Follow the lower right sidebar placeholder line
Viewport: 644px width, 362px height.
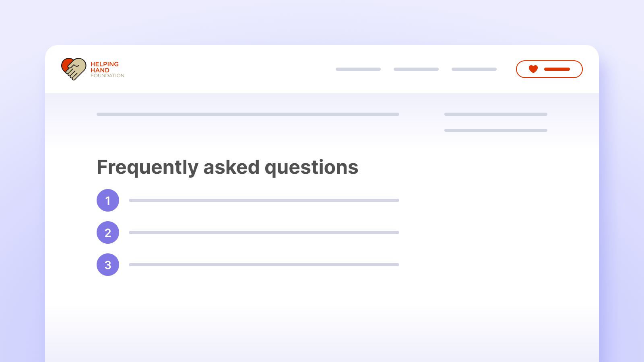click(496, 130)
